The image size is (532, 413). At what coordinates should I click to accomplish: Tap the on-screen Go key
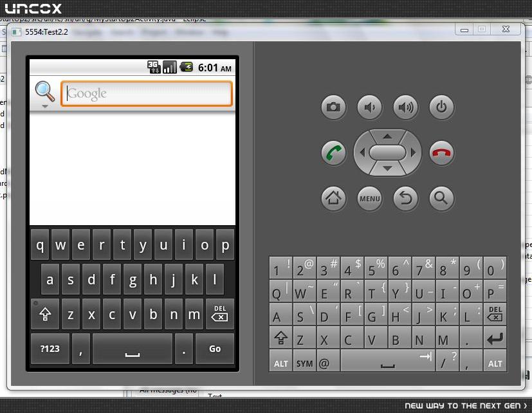pos(215,349)
